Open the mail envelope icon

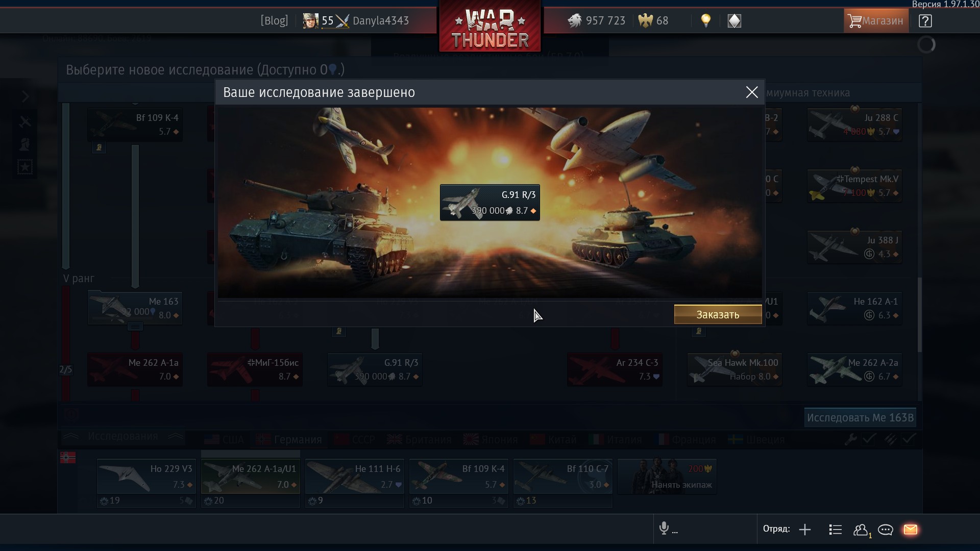[x=911, y=530]
